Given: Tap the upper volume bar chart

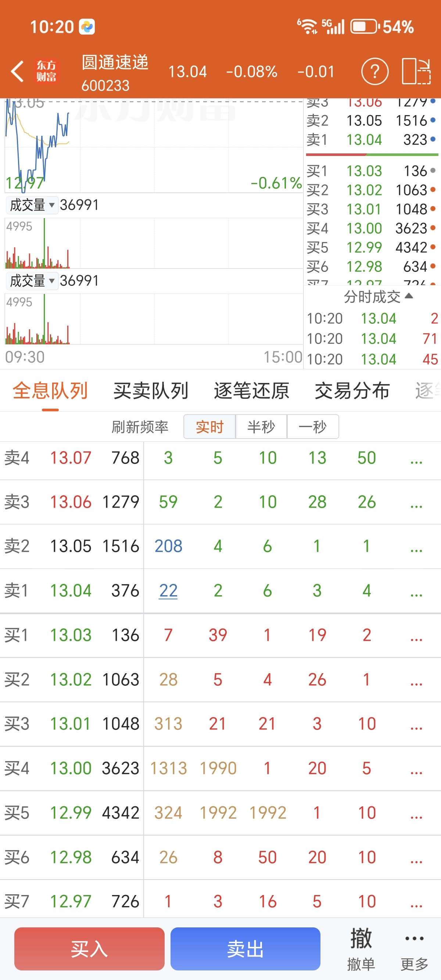Looking at the screenshot, I should tap(154, 243).
